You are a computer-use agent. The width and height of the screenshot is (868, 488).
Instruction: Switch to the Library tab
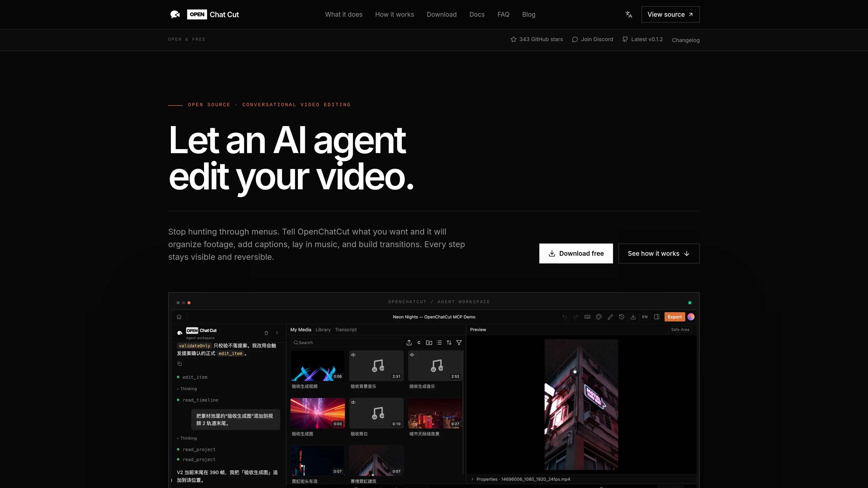(323, 330)
